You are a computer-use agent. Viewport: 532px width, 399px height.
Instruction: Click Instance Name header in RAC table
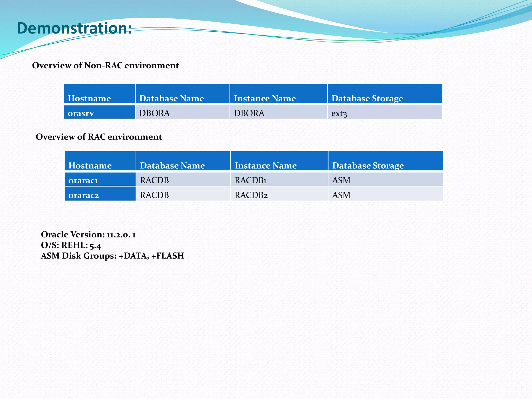point(265,166)
